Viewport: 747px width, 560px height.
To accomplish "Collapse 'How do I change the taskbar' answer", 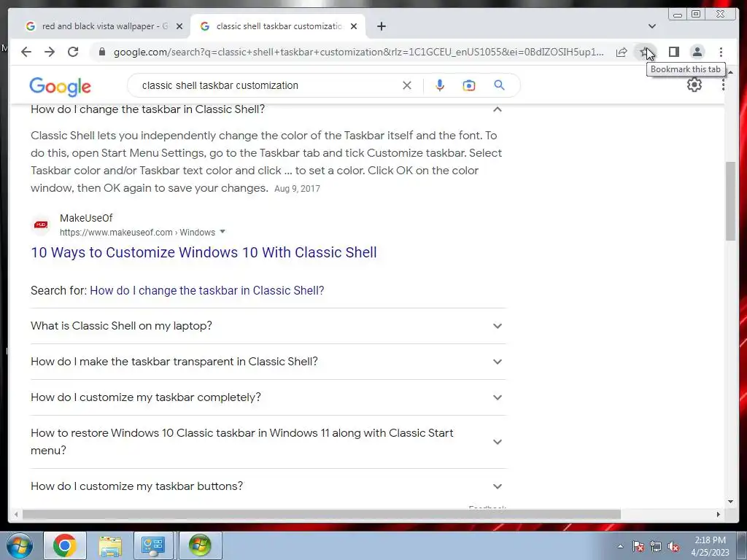I will point(498,109).
